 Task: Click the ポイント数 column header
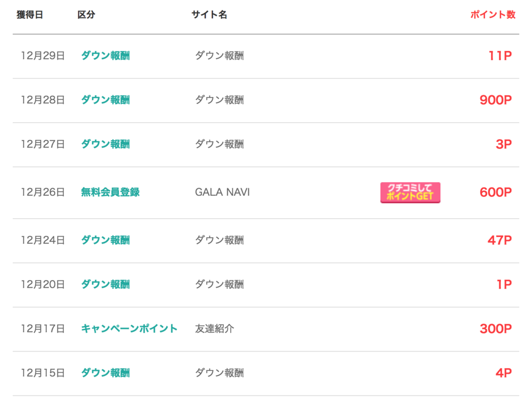[x=493, y=15]
